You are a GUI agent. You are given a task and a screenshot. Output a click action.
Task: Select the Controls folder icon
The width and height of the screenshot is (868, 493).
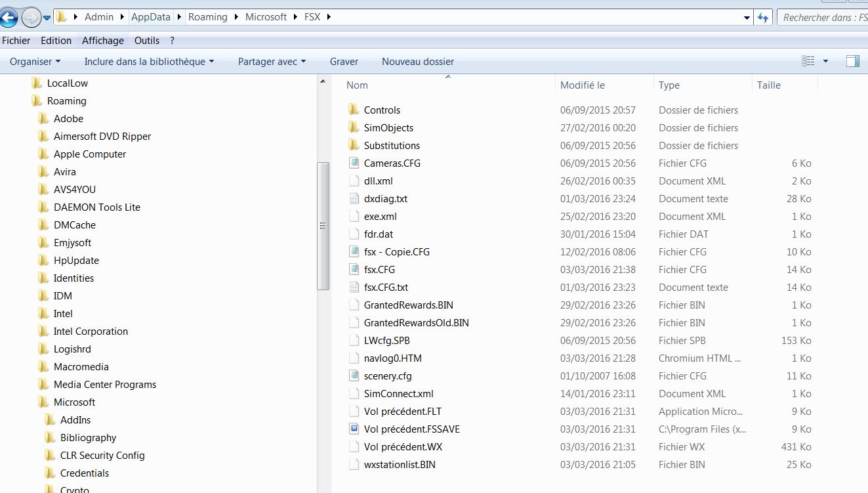click(354, 110)
